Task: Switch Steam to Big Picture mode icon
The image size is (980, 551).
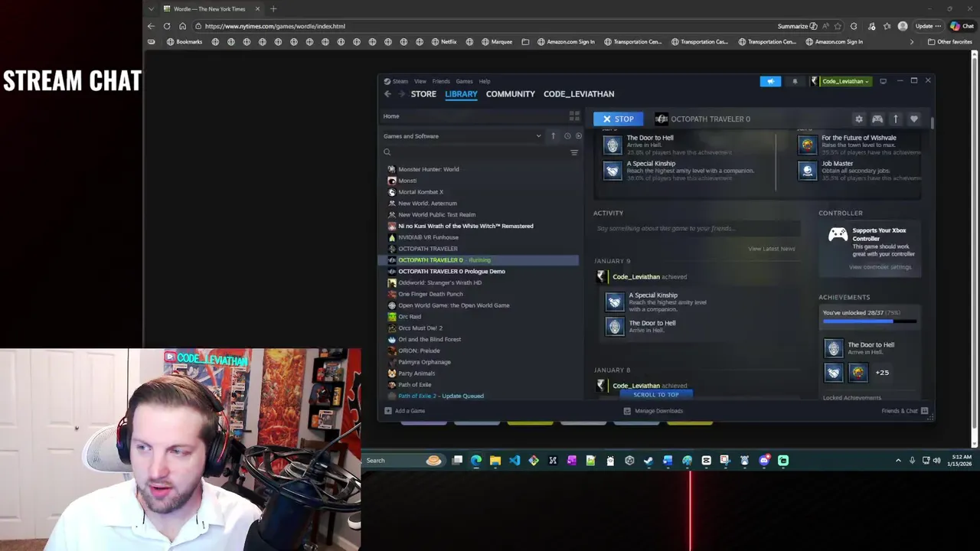Action: point(883,81)
